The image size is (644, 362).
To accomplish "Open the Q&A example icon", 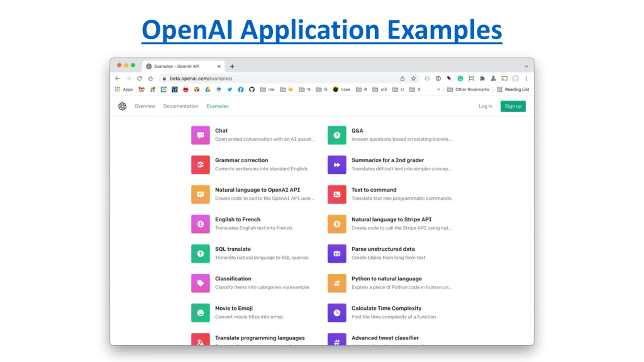I will point(337,135).
